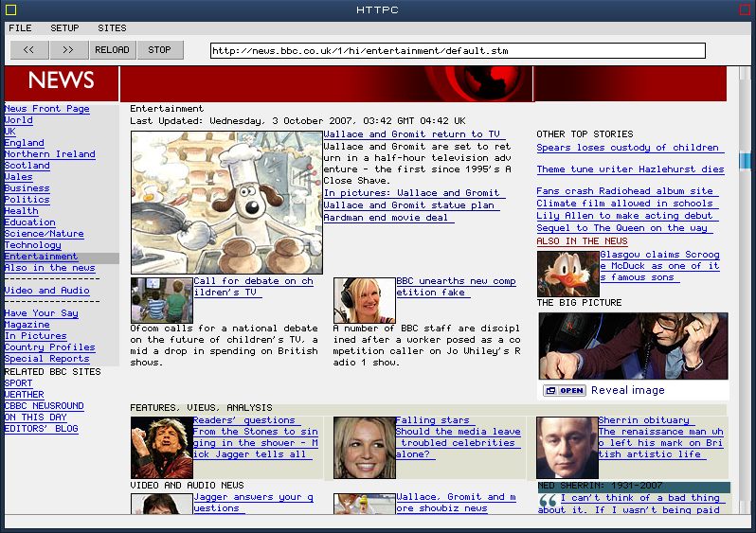The image size is (756, 533).
Task: Open the Technology section link
Action: pyautogui.click(x=33, y=245)
